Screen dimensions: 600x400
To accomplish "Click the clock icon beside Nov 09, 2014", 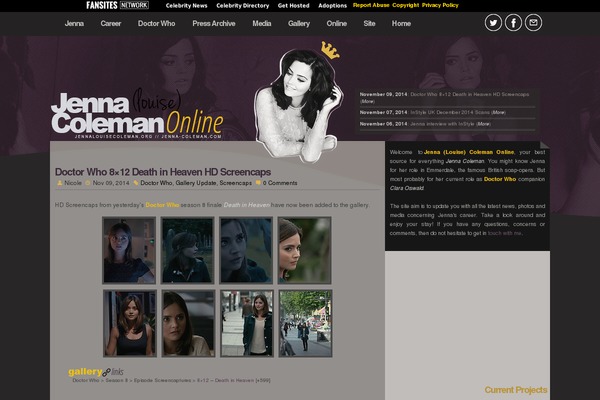I will click(x=88, y=183).
